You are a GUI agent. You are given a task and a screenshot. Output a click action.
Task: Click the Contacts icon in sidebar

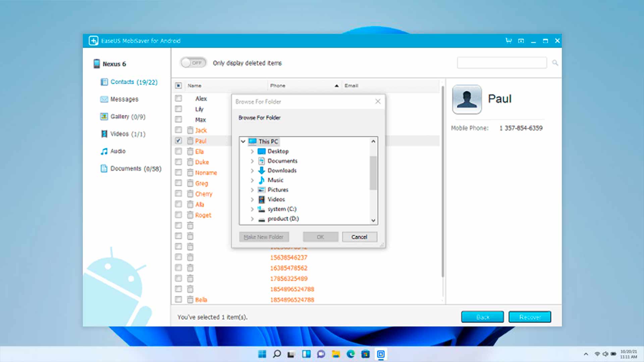[x=104, y=82]
